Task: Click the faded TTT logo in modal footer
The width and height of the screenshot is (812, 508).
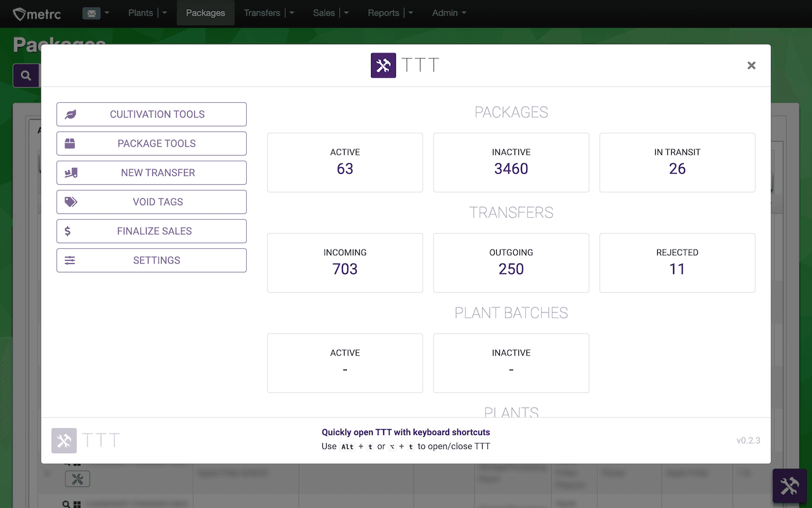Action: tap(64, 441)
